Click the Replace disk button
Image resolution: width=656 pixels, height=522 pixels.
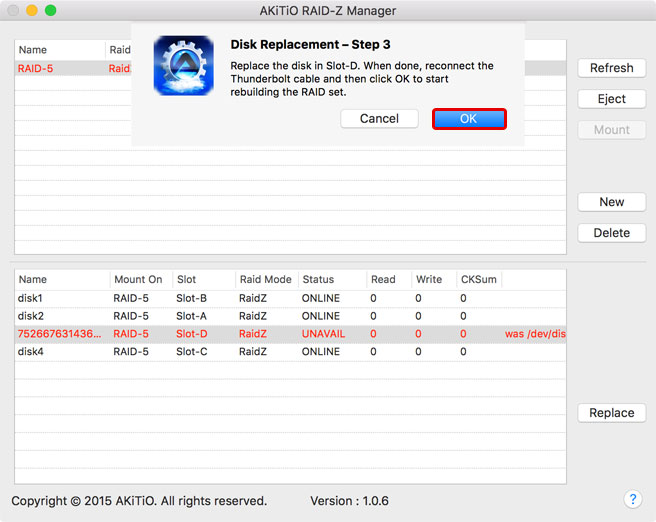(611, 413)
